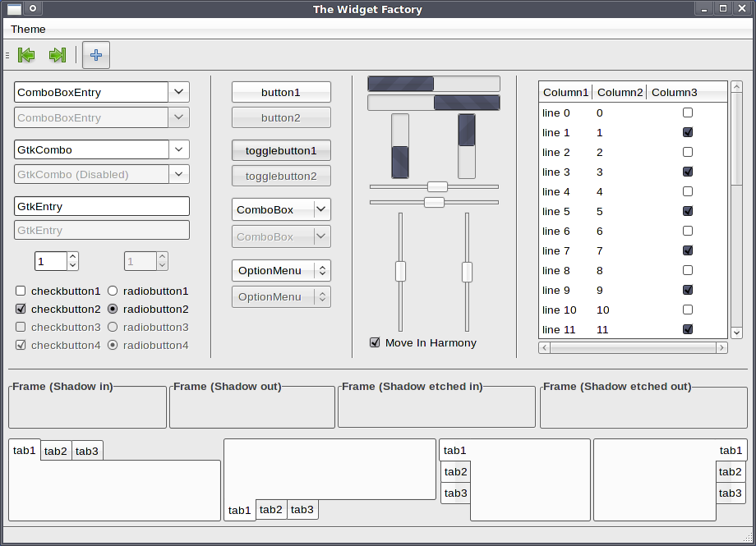Click the blue plus toolbar icon

(x=96, y=55)
